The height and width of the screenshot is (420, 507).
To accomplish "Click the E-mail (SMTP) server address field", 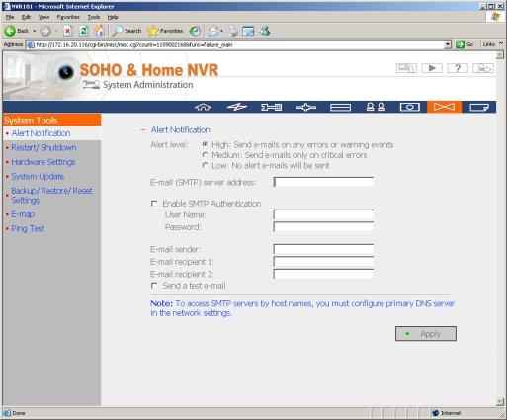I will point(323,182).
